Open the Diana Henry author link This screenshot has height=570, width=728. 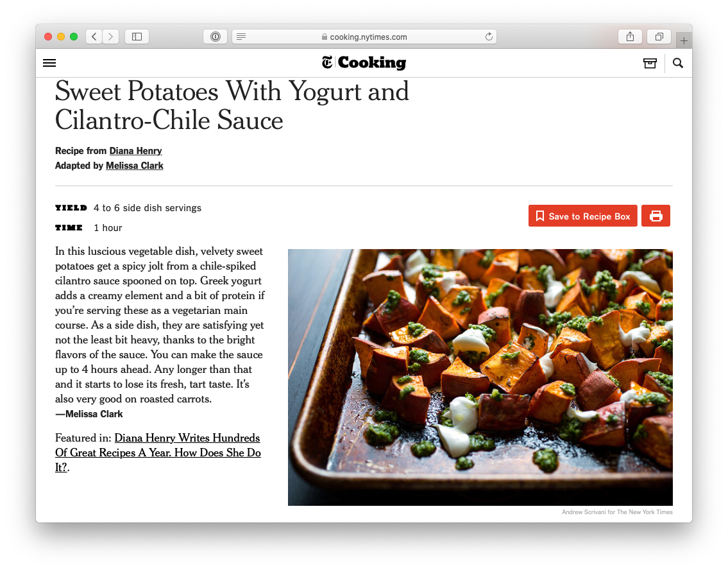(x=135, y=151)
